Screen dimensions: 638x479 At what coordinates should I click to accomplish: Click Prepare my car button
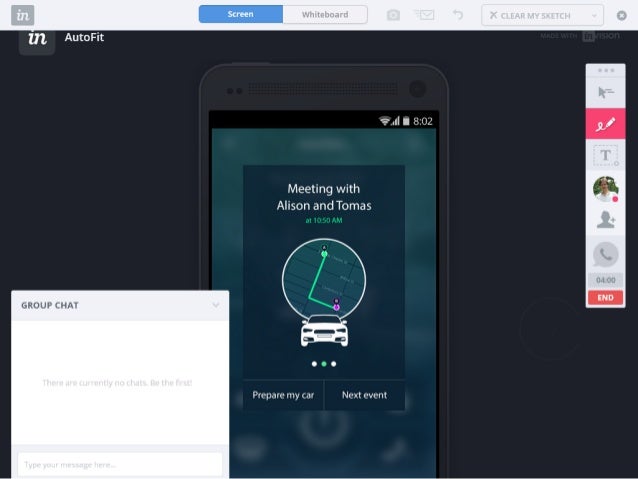pos(283,395)
